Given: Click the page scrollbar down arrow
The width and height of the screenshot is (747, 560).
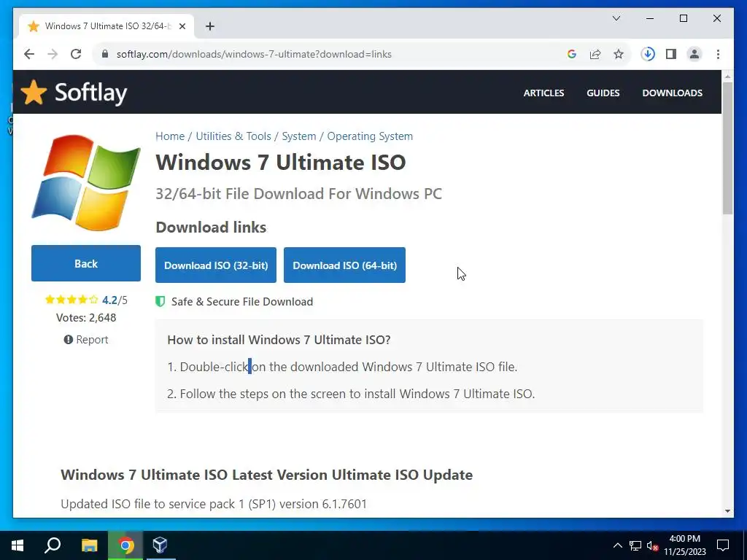Looking at the screenshot, I should 727,511.
